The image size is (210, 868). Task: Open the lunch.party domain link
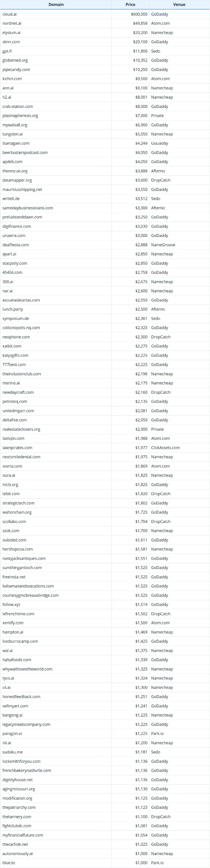[x=13, y=309]
